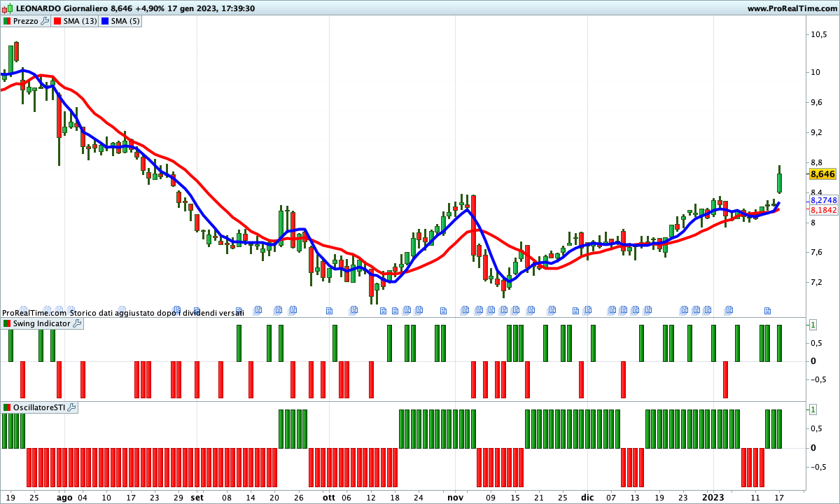Click the '9,2' price axis label

click(x=818, y=132)
